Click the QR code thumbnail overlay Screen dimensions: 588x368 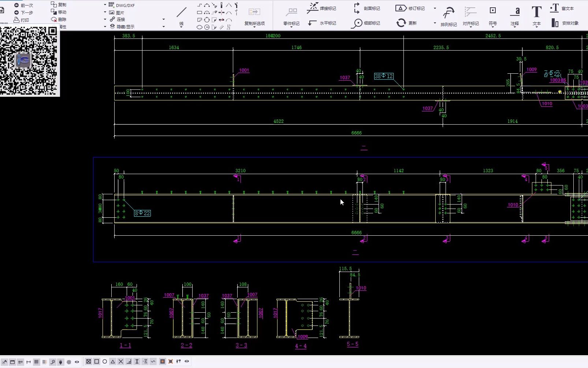[x=29, y=60]
